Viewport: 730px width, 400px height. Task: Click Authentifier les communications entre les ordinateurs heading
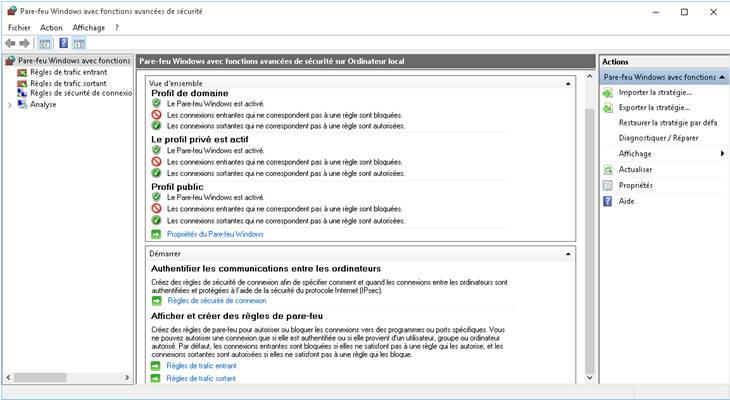tap(266, 269)
